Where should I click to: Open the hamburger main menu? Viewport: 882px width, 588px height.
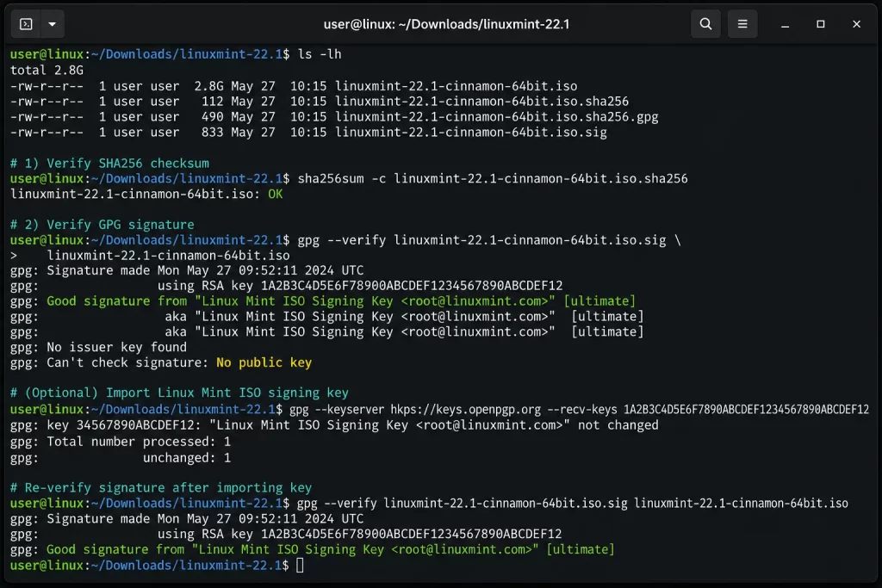742,24
